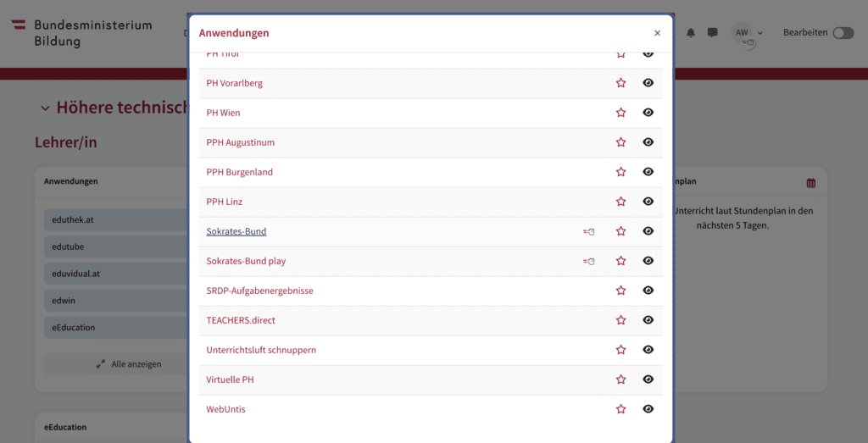Open PPH Burgenland
Screen dimensions: 868x443
pos(239,172)
